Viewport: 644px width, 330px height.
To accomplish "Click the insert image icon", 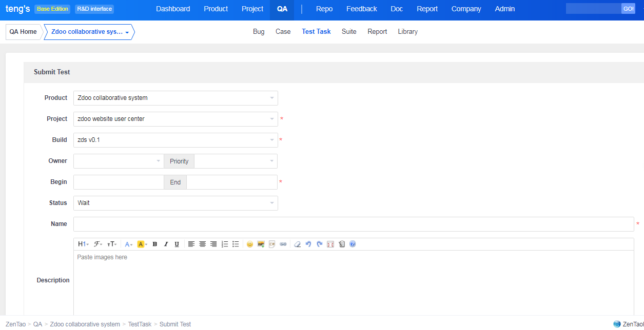I will (261, 244).
